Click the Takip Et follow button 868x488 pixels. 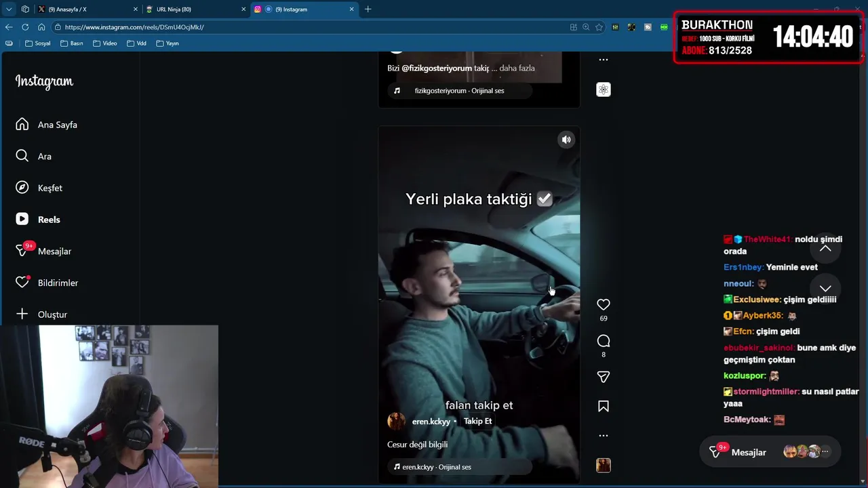tap(477, 421)
